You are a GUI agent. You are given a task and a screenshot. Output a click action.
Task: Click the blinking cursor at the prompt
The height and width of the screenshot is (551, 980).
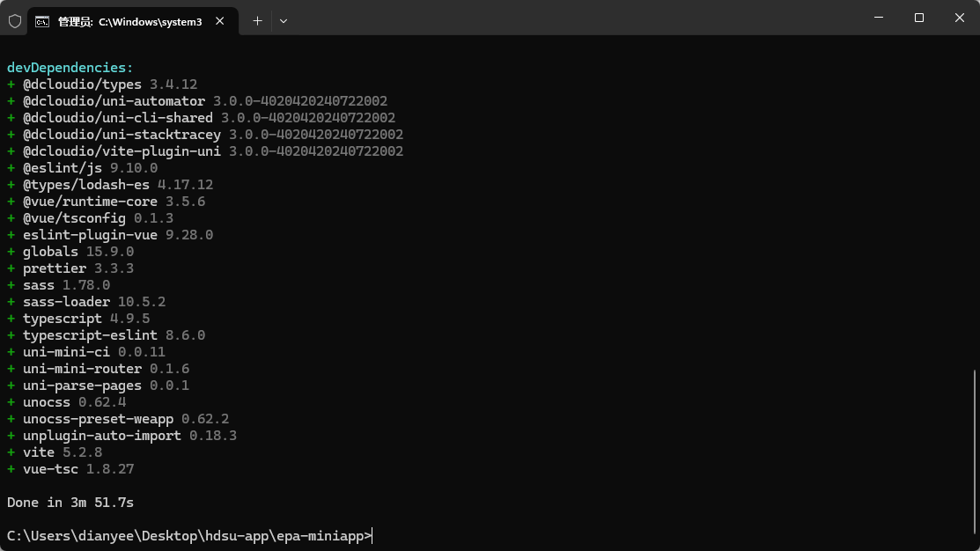click(x=372, y=535)
